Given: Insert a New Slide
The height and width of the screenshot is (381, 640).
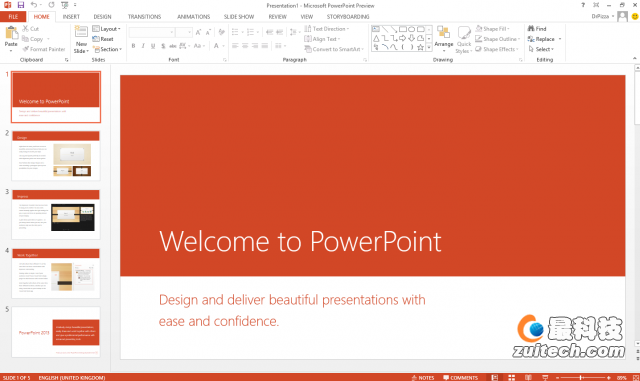Looking at the screenshot, I should coord(81,39).
